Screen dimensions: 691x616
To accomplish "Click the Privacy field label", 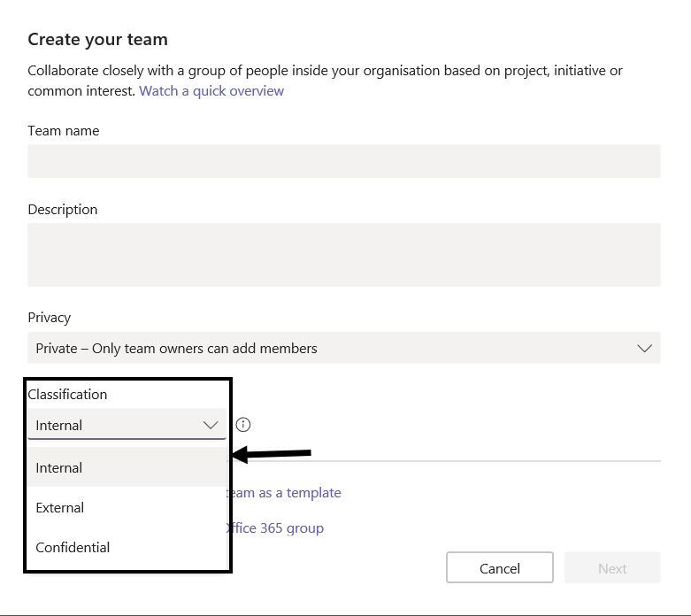I will click(50, 318).
